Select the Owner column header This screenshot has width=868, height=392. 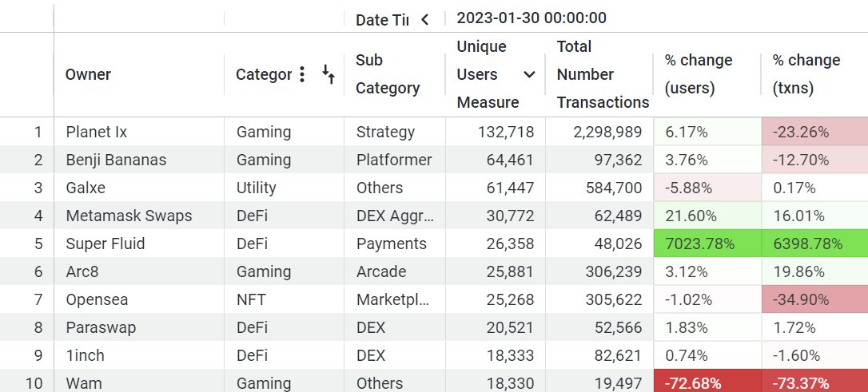tap(139, 74)
